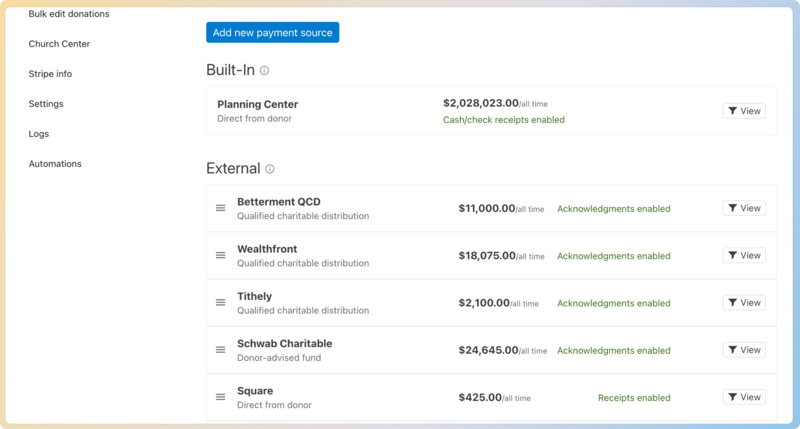The height and width of the screenshot is (429, 800).
Task: Click drag handle icon for Square
Action: [x=220, y=397]
